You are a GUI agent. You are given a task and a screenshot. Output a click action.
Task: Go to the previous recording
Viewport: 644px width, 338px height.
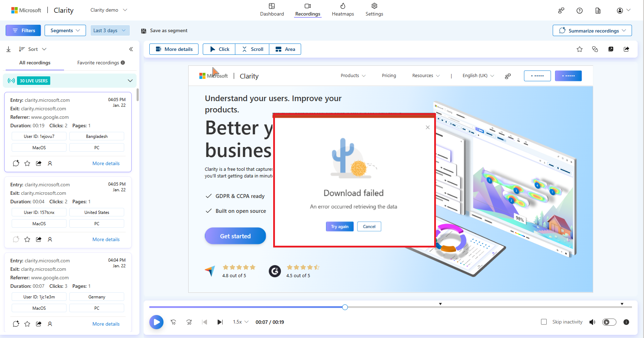205,322
